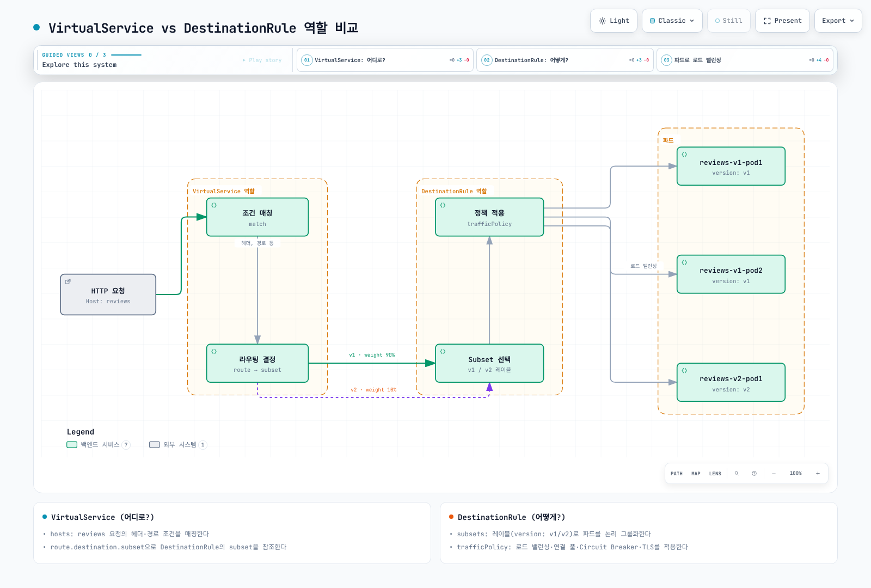Select the 조건 매칭 match node
This screenshot has height=588, width=871.
257,217
